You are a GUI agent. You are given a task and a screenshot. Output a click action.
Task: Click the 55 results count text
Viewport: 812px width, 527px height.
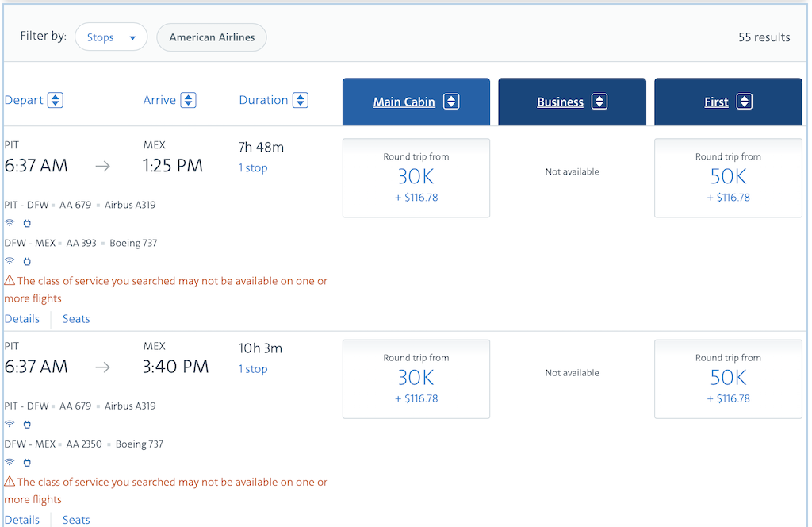click(x=764, y=37)
